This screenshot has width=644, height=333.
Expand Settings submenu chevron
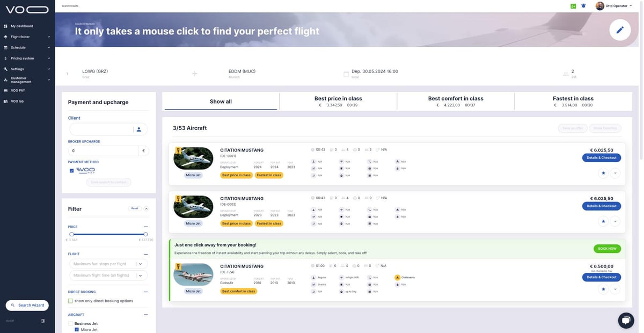(49, 69)
